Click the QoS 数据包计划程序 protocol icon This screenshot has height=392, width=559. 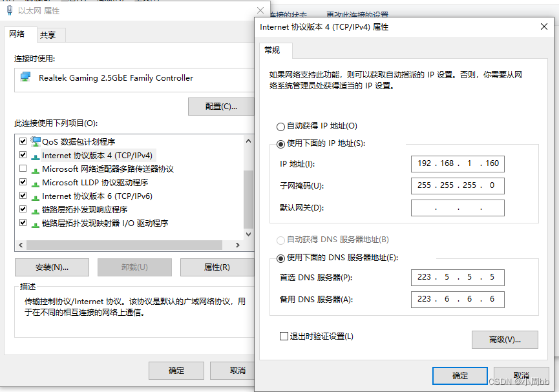click(x=36, y=141)
